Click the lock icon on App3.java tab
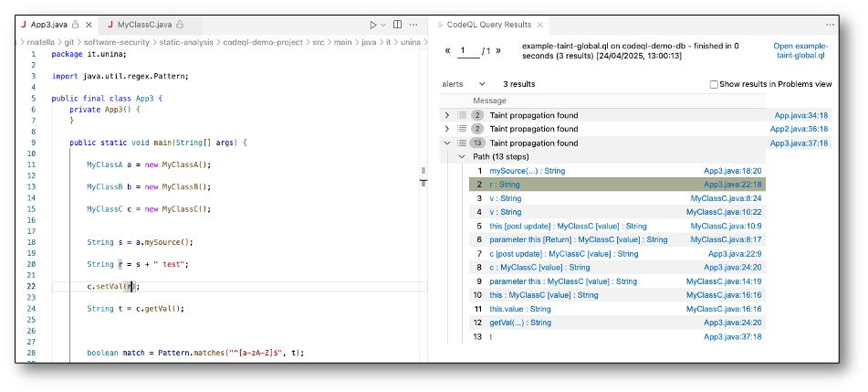This screenshot has height=392, width=868. (76, 25)
